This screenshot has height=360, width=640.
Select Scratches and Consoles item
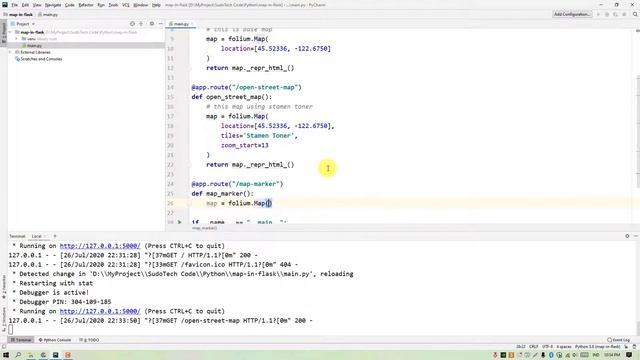coord(38,59)
